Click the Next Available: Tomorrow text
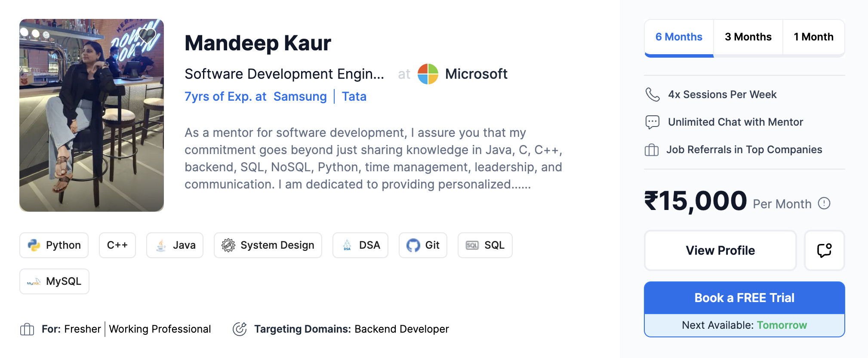Image resolution: width=868 pixels, height=358 pixels. pos(745,325)
